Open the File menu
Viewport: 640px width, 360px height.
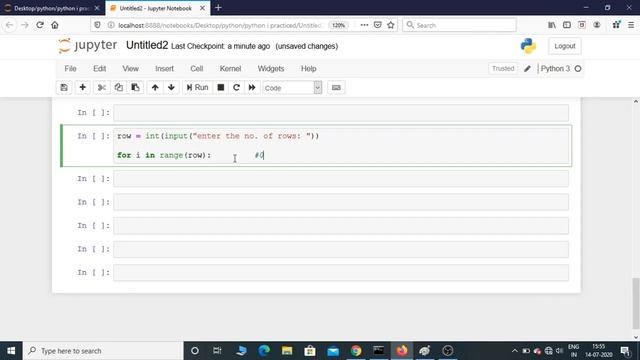click(70, 69)
